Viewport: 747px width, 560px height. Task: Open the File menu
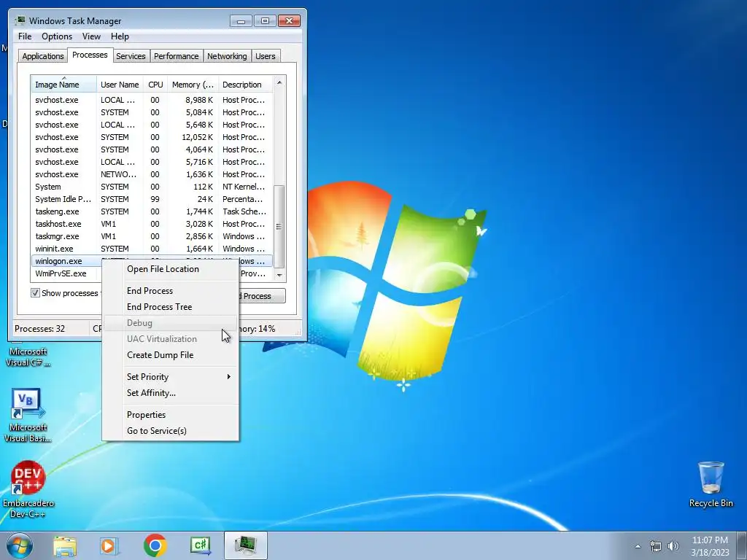click(x=25, y=36)
